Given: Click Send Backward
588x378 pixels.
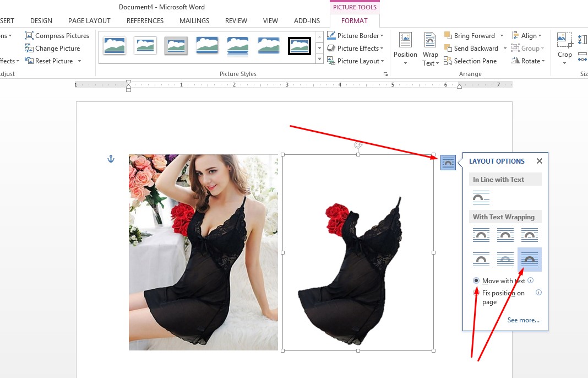Looking at the screenshot, I should (471, 48).
